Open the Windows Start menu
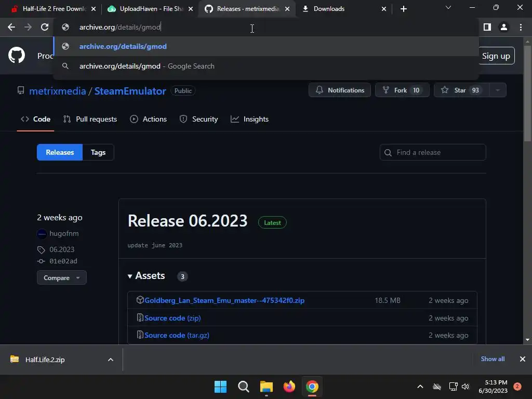The width and height of the screenshot is (532, 399). coord(220,387)
